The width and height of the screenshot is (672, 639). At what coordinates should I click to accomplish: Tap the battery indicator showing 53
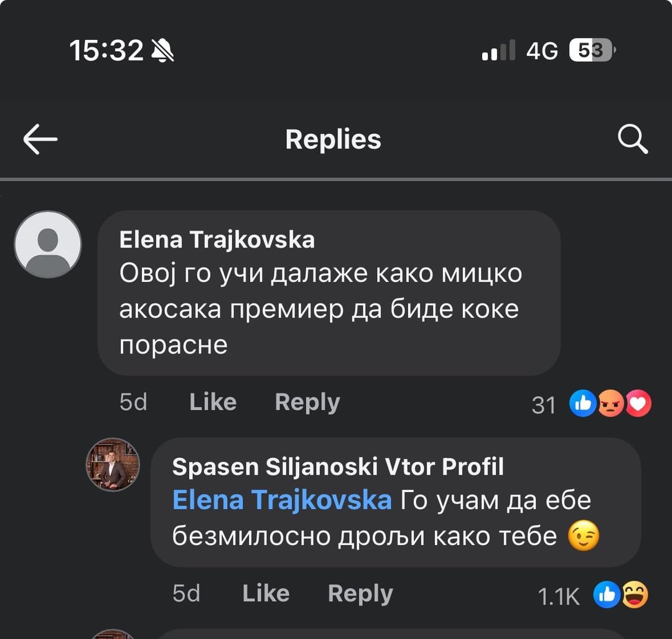(591, 50)
